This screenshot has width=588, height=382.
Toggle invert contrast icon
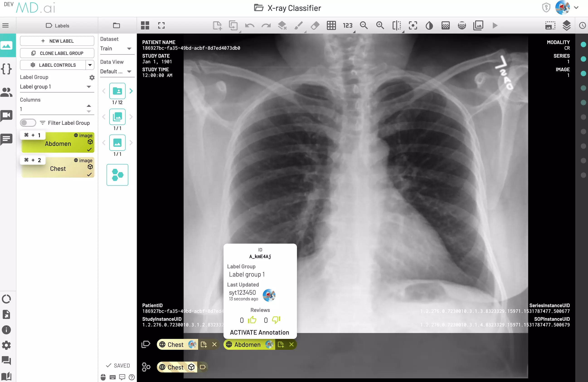pyautogui.click(x=429, y=25)
